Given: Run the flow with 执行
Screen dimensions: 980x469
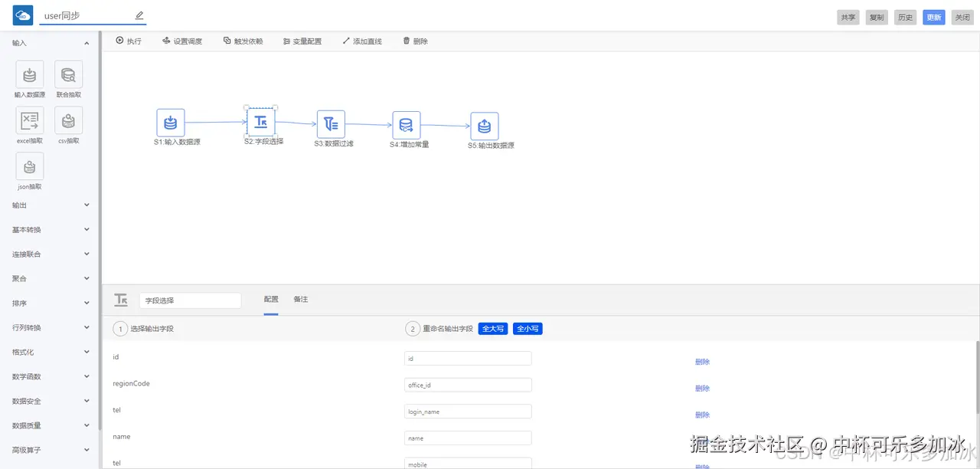Looking at the screenshot, I should click(x=129, y=41).
